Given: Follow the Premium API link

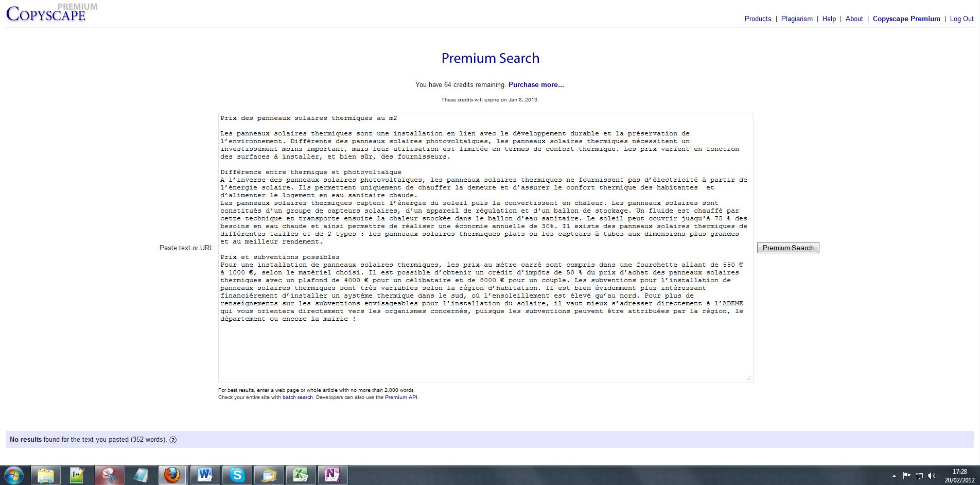Looking at the screenshot, I should point(401,397).
